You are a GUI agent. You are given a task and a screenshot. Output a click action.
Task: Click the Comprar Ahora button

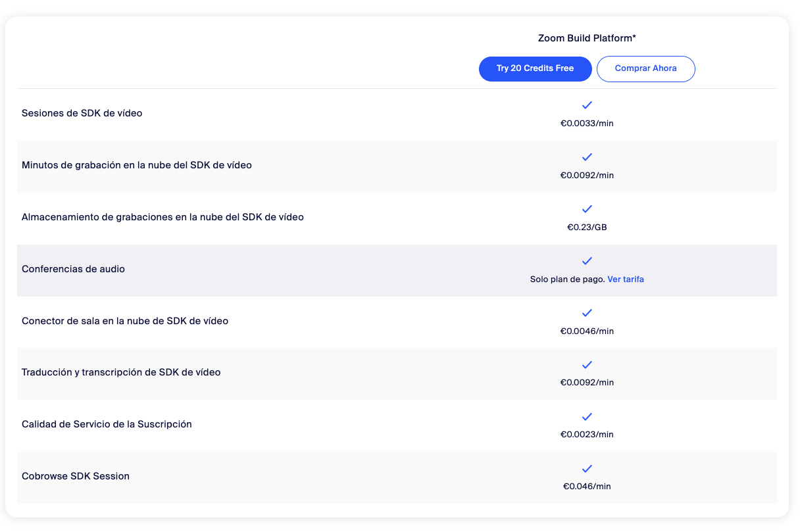(x=645, y=68)
